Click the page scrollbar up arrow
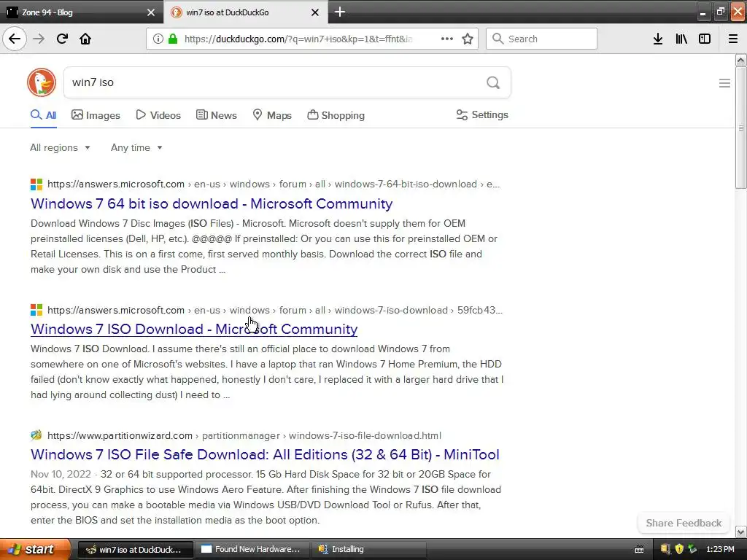The image size is (747, 560). point(740,60)
